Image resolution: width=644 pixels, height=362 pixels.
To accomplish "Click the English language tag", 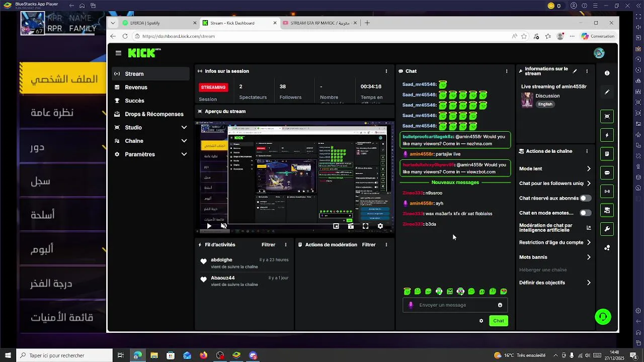I will click(x=545, y=104).
